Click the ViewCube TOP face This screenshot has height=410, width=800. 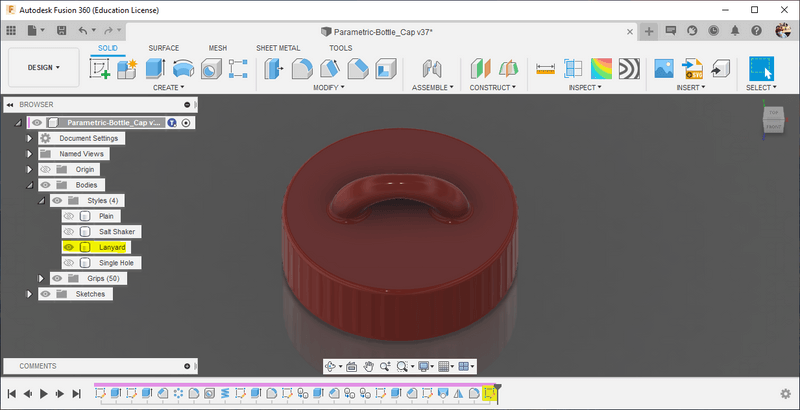773,113
